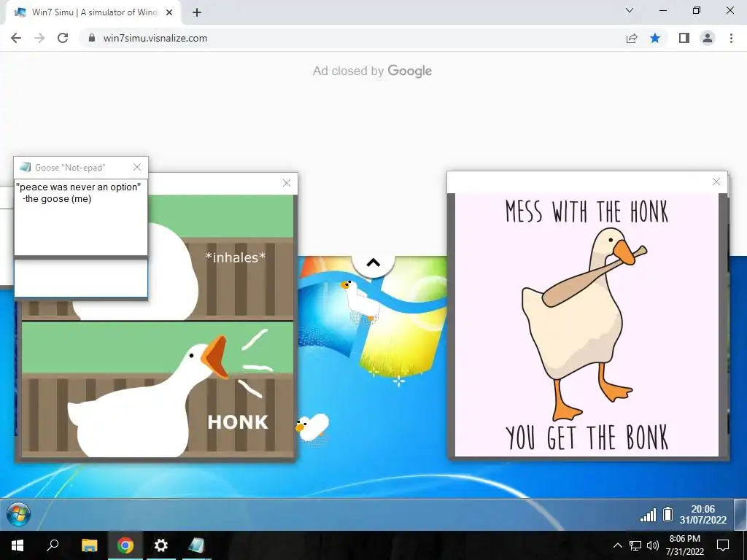
Task: Close the Goose "Not-epad" window
Action: tap(137, 167)
